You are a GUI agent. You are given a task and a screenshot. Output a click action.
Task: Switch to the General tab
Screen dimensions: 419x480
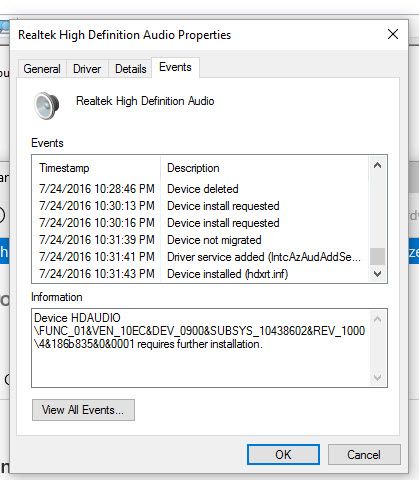coord(42,69)
